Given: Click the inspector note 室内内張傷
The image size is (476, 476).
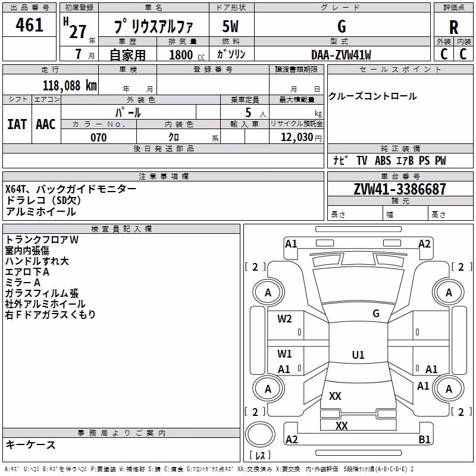Looking at the screenshot, I should [x=27, y=250].
